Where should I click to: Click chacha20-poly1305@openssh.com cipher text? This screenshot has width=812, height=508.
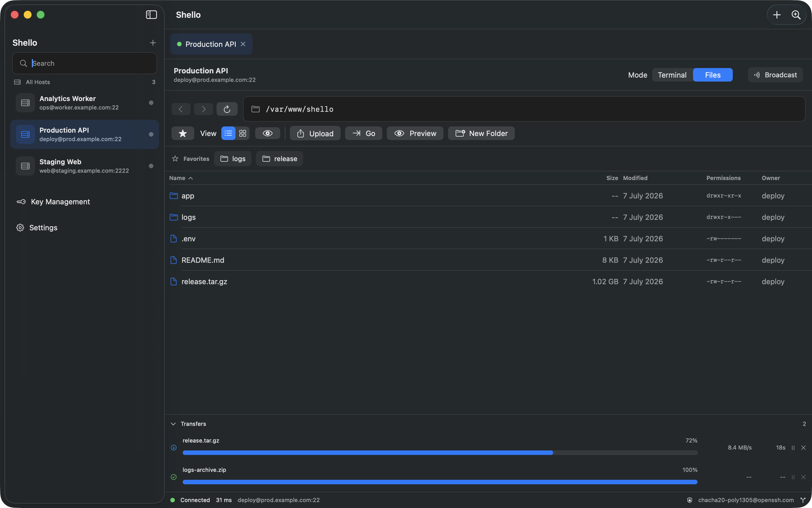pyautogui.click(x=746, y=500)
